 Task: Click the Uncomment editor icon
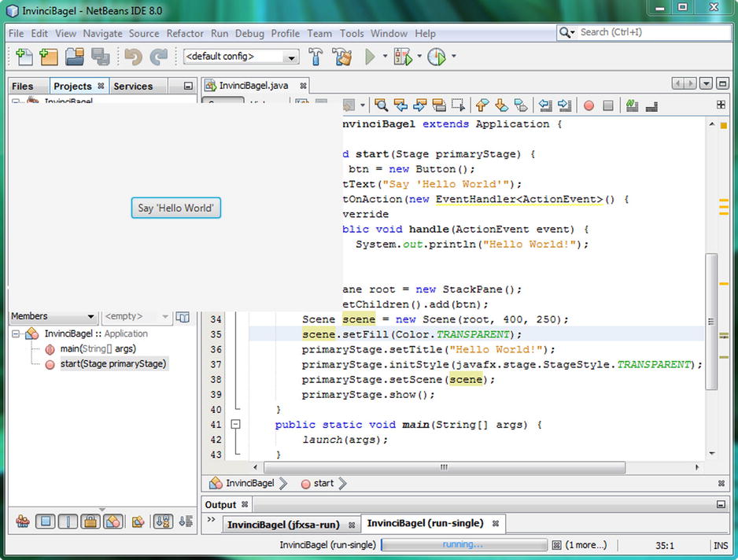[651, 106]
